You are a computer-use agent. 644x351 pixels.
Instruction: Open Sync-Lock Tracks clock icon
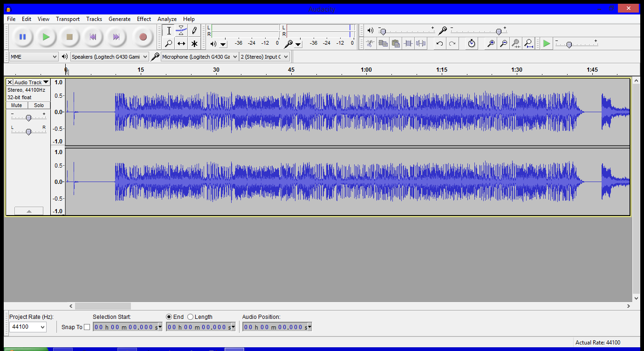[x=472, y=43]
